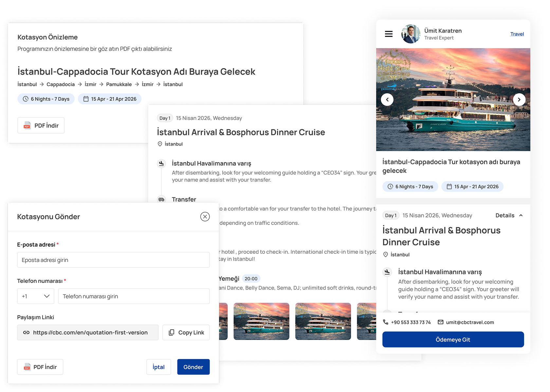Click the phone icon near +90 number

click(386, 322)
